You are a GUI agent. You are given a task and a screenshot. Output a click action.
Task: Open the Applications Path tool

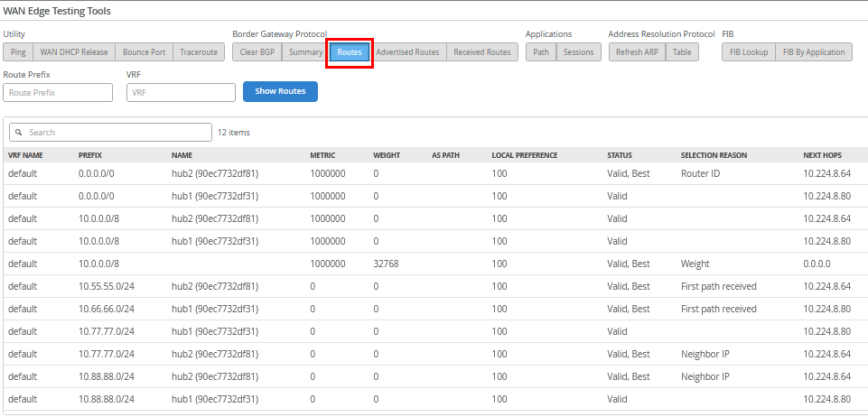click(x=541, y=52)
